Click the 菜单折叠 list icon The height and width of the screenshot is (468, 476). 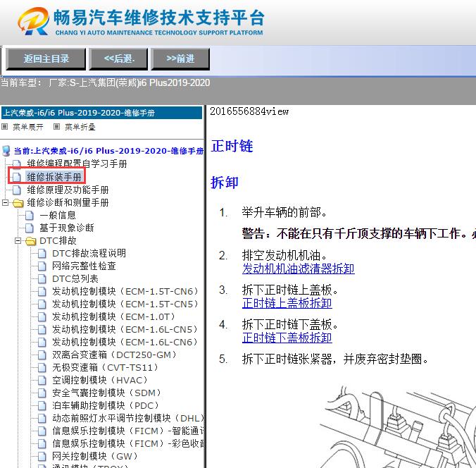57,127
